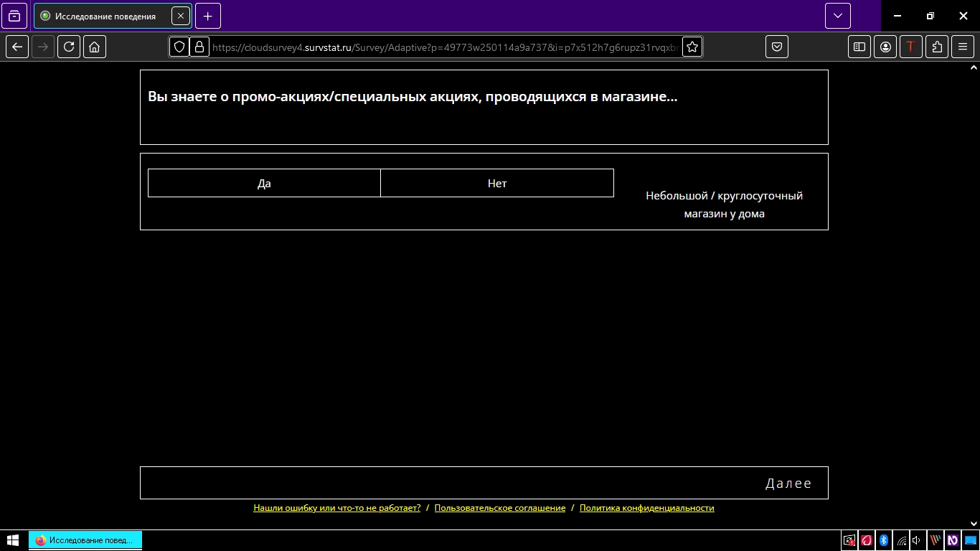Open Политика конфиденциальности link
This screenshot has height=551, width=980.
[647, 508]
